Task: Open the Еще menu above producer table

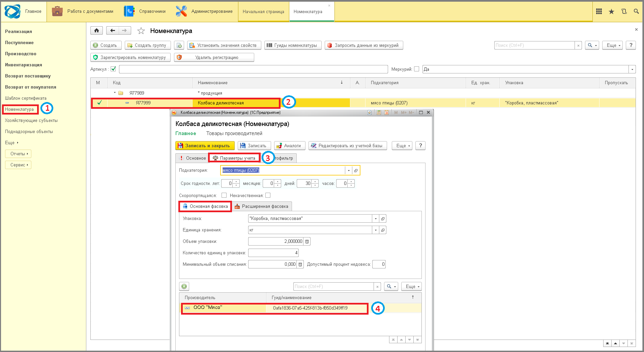Action: point(411,286)
